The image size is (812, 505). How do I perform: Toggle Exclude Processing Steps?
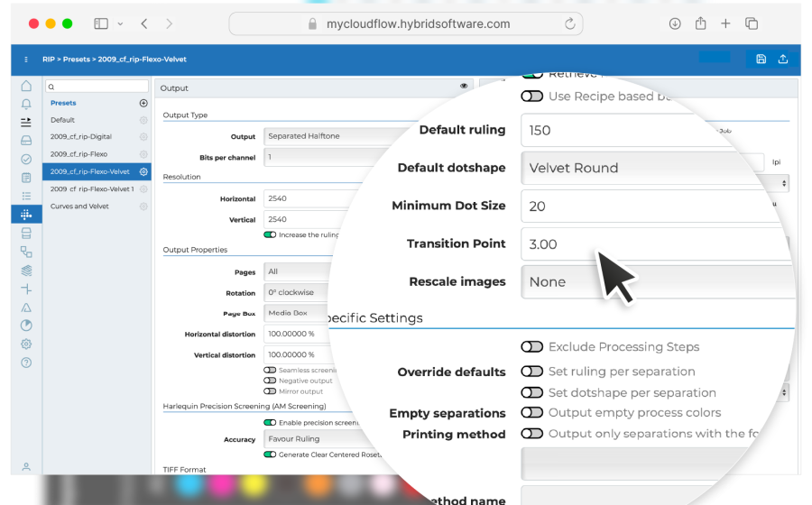531,346
